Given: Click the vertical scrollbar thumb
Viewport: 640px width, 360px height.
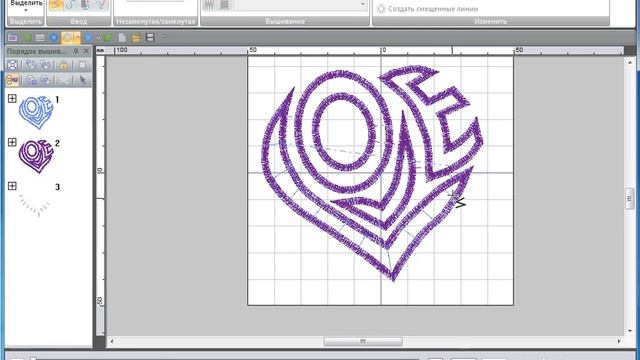Looking at the screenshot, I should 630,198.
